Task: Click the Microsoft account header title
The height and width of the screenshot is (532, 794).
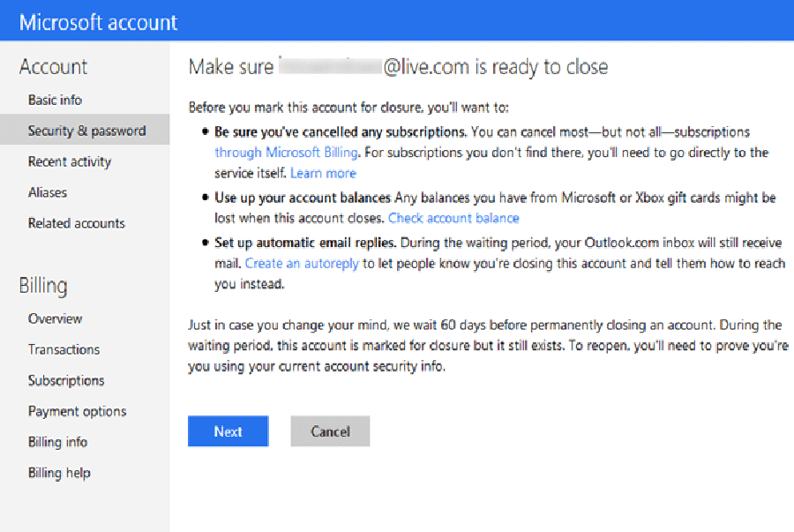Action: [x=98, y=22]
